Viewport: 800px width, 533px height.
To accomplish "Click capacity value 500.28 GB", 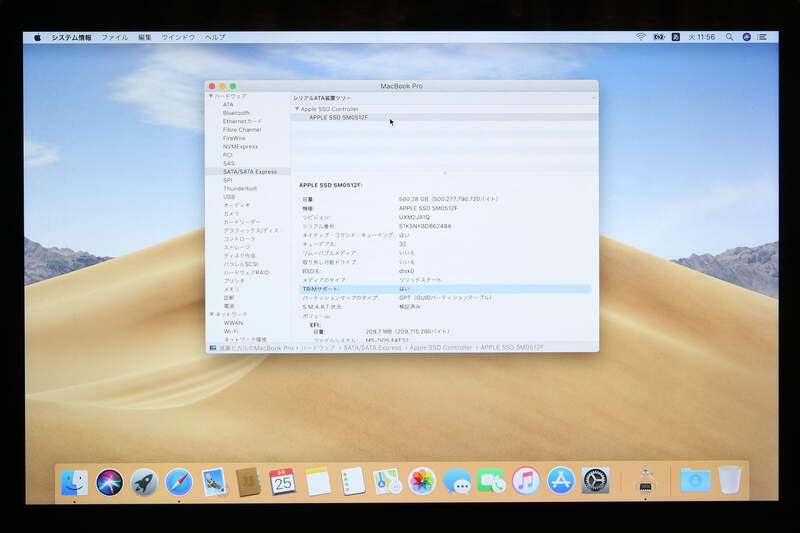I will 448,199.
